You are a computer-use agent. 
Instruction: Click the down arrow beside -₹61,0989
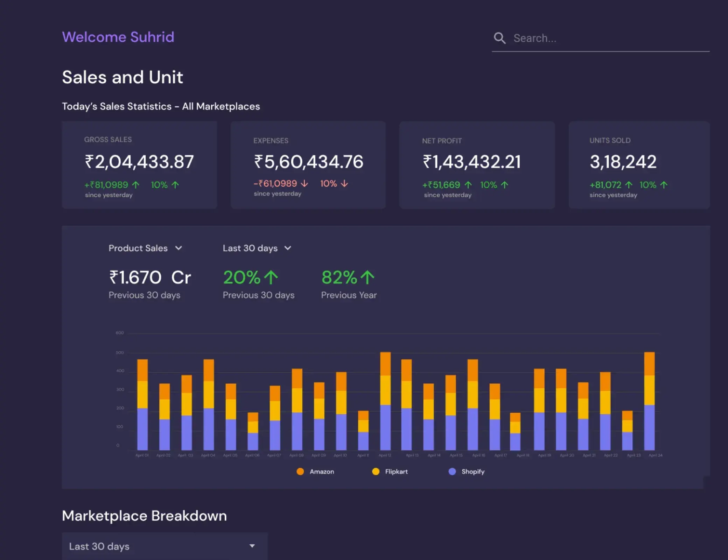click(304, 183)
